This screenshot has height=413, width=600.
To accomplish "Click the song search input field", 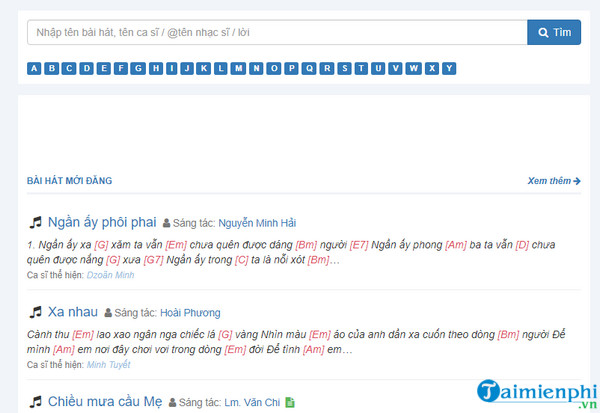I will pos(277,33).
